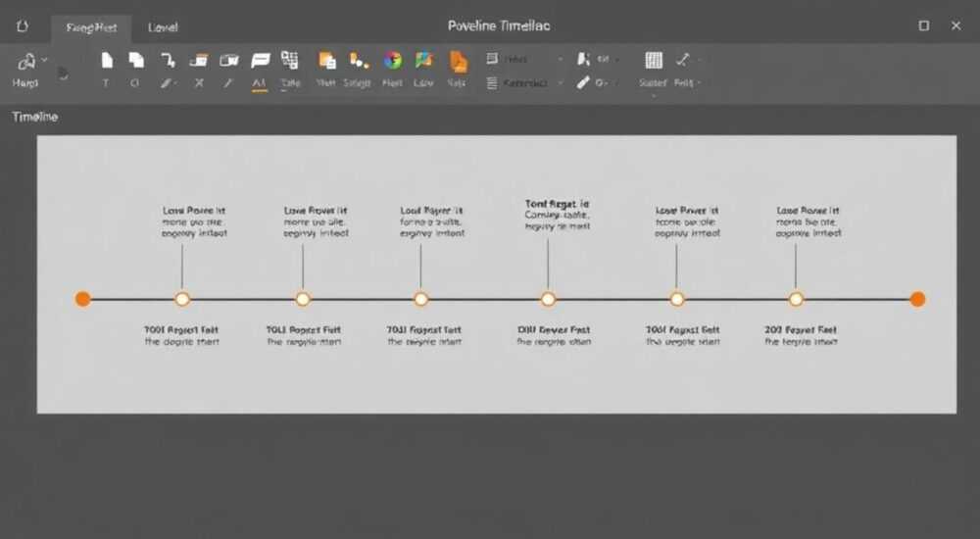
Task: Select the letter T text tool
Action: (106, 82)
